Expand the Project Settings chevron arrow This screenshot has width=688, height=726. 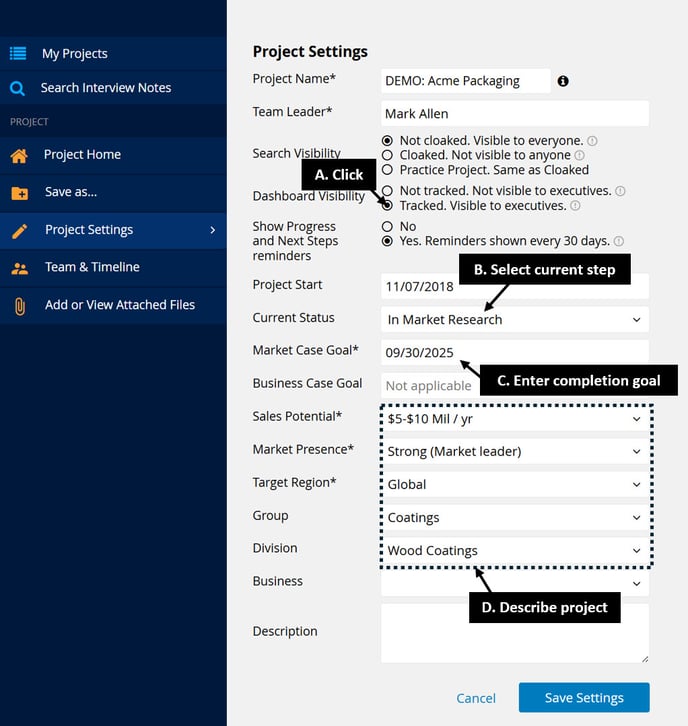(x=213, y=230)
